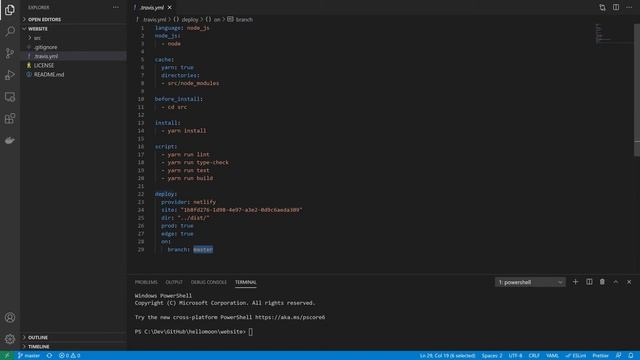Viewport: 640px width, 360px height.
Task: Switch to the Problems panel tab
Action: 146,282
